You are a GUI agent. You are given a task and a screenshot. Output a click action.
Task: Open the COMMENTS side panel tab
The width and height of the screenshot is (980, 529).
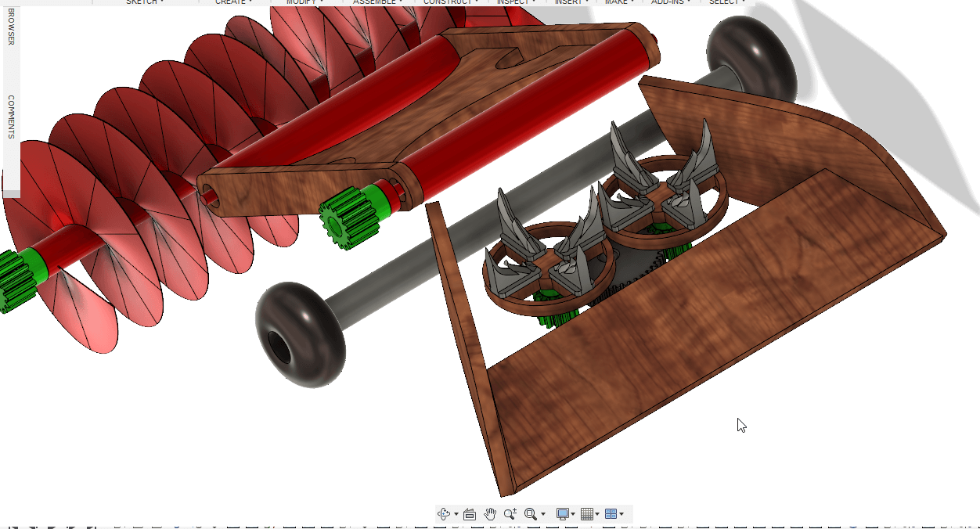pyautogui.click(x=11, y=117)
